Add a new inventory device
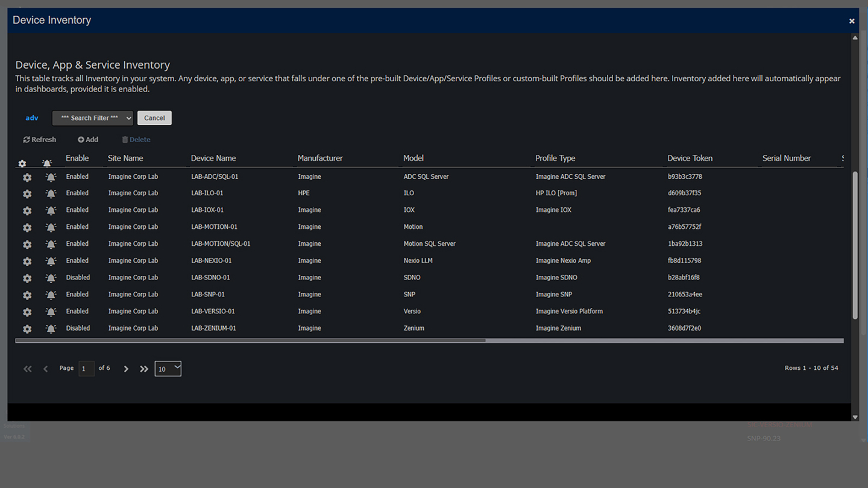 point(88,140)
